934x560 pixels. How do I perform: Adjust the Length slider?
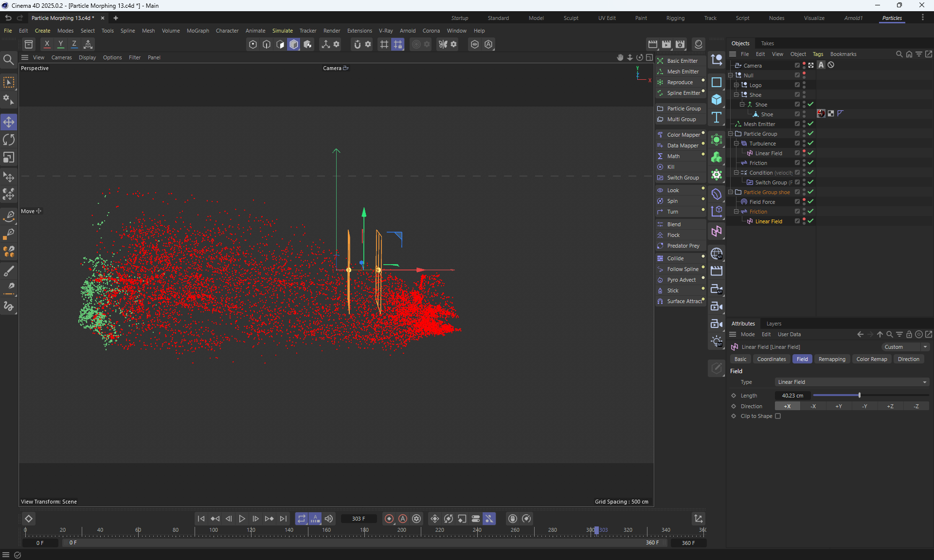click(x=860, y=396)
